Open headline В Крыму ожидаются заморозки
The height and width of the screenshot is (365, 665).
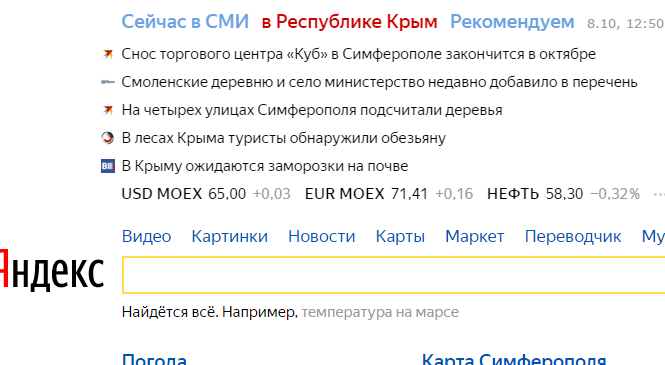[x=265, y=166]
